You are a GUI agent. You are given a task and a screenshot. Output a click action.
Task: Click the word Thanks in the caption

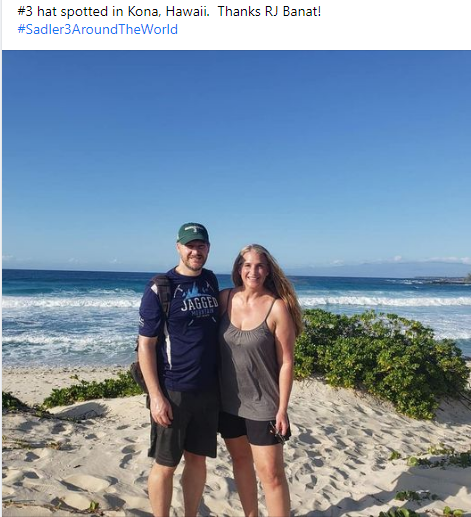point(239,11)
